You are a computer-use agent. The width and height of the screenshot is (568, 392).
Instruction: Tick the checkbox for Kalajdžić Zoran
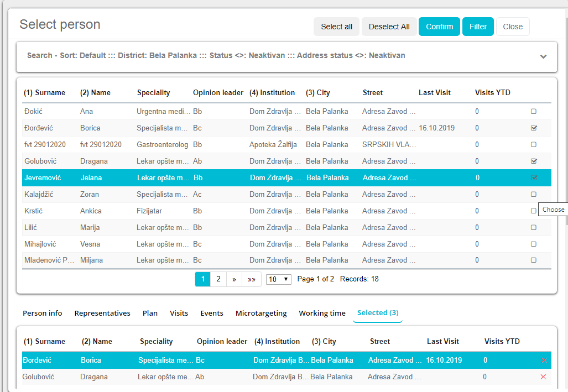(x=534, y=195)
